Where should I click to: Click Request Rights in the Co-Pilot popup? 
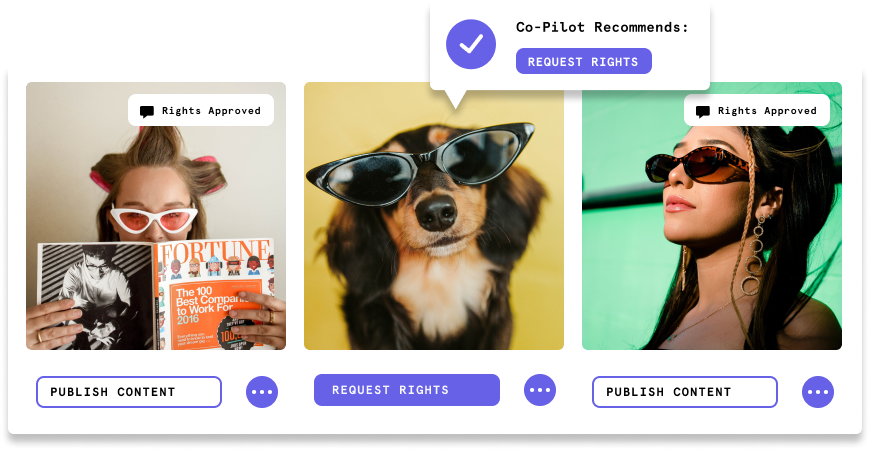584,61
